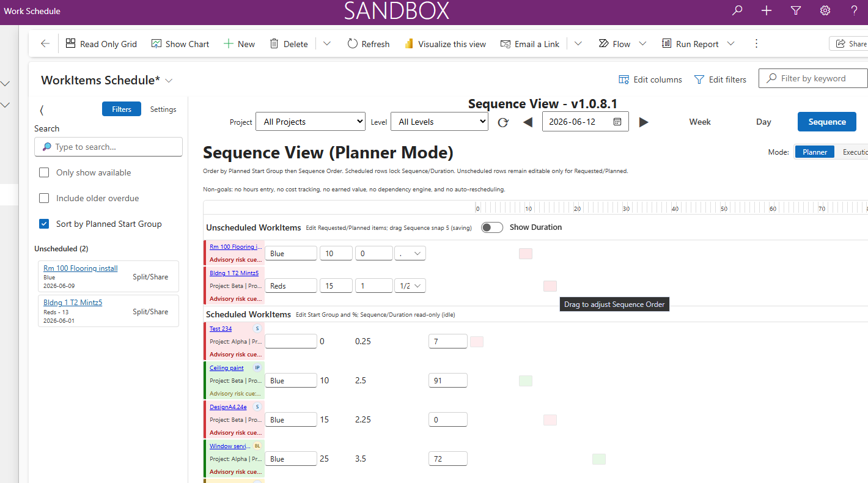Click Visualize this view
Image resolution: width=868 pixels, height=483 pixels.
tap(445, 43)
